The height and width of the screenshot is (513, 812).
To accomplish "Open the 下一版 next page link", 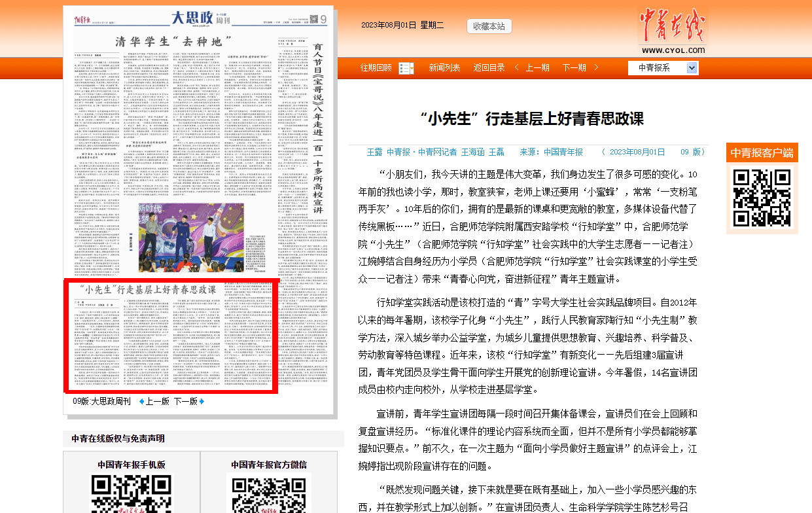I will click(x=185, y=402).
